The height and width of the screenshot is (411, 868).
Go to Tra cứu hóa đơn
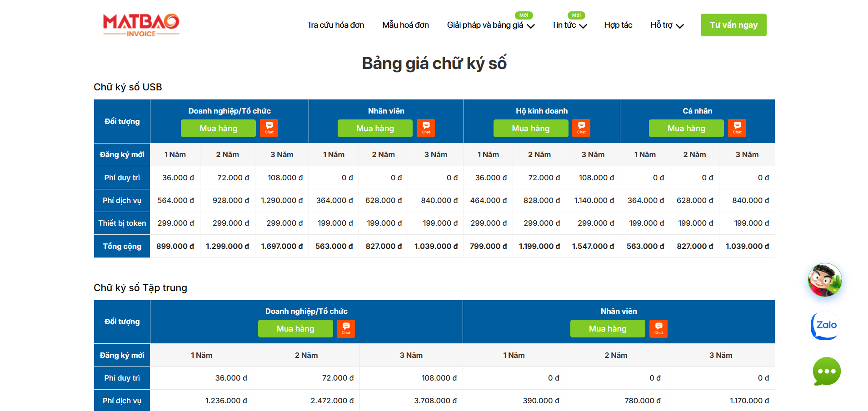[x=335, y=25]
